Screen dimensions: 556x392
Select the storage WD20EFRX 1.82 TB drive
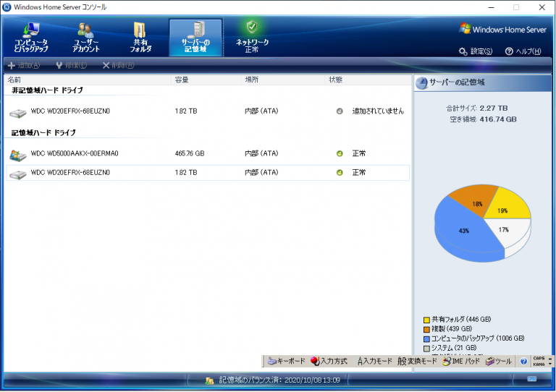[208, 173]
